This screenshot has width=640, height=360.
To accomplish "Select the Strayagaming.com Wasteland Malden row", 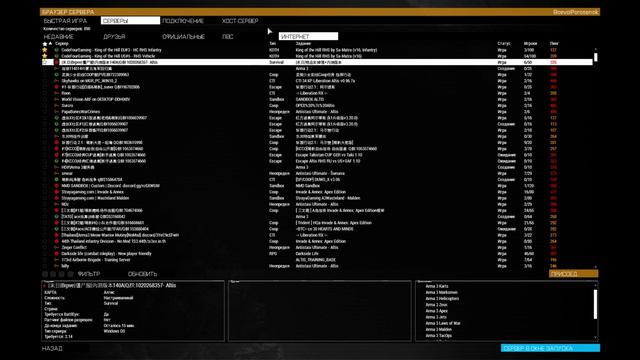I will click(x=318, y=198).
